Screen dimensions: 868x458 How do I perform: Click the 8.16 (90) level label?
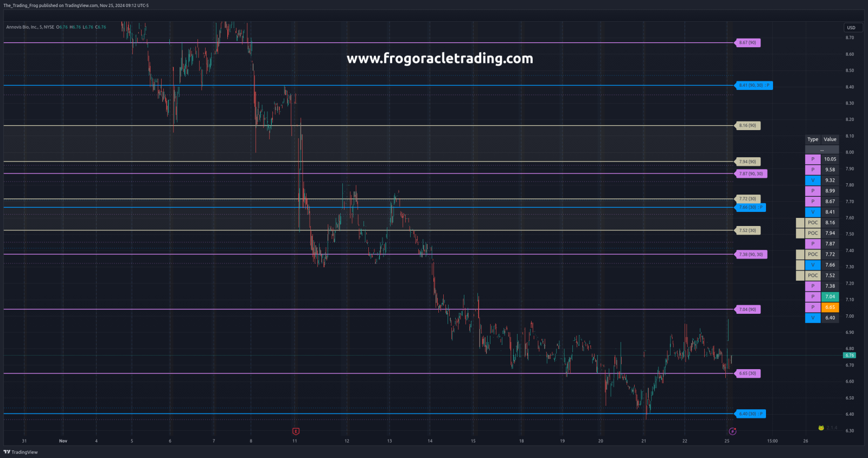[x=748, y=125]
